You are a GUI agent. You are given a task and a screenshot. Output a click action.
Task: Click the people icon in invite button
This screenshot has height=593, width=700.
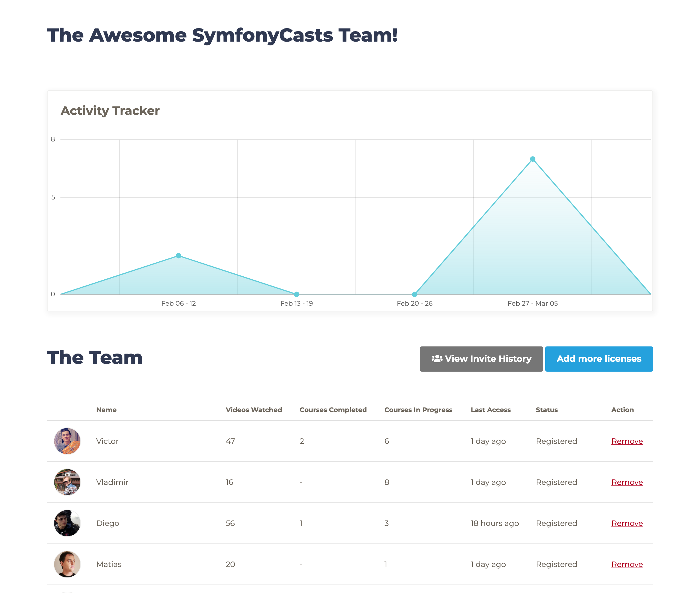[x=437, y=359]
